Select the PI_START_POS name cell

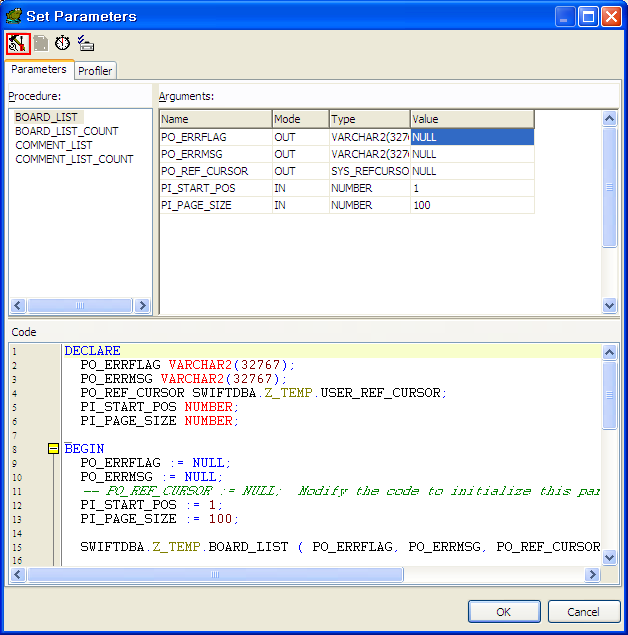click(x=215, y=188)
